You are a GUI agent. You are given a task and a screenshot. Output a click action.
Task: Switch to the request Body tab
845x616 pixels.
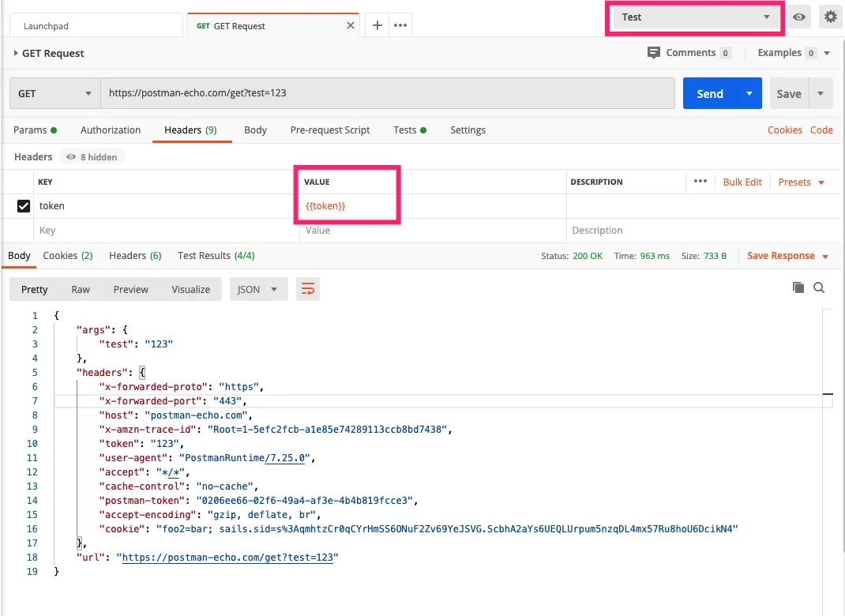255,130
